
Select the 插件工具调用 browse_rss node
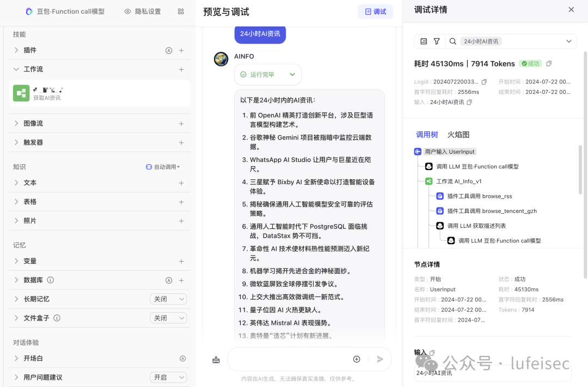coord(474,196)
